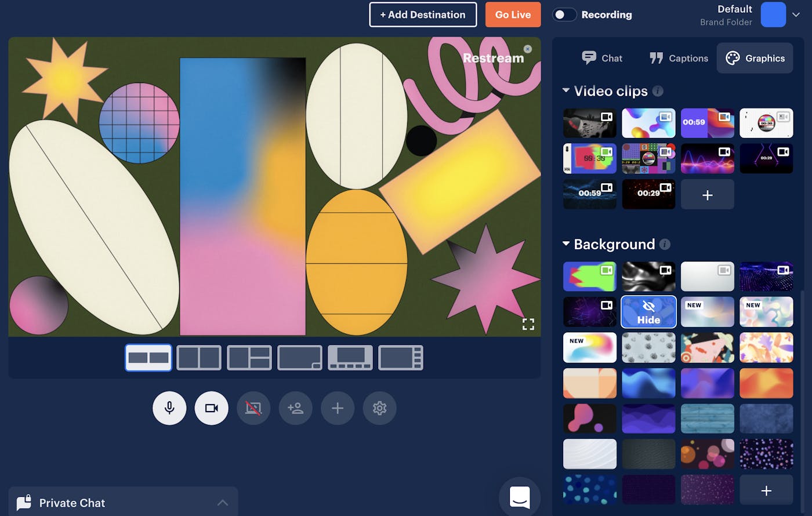Choose the dark blue 00:59 video clip
812x516 pixels.
[590, 194]
